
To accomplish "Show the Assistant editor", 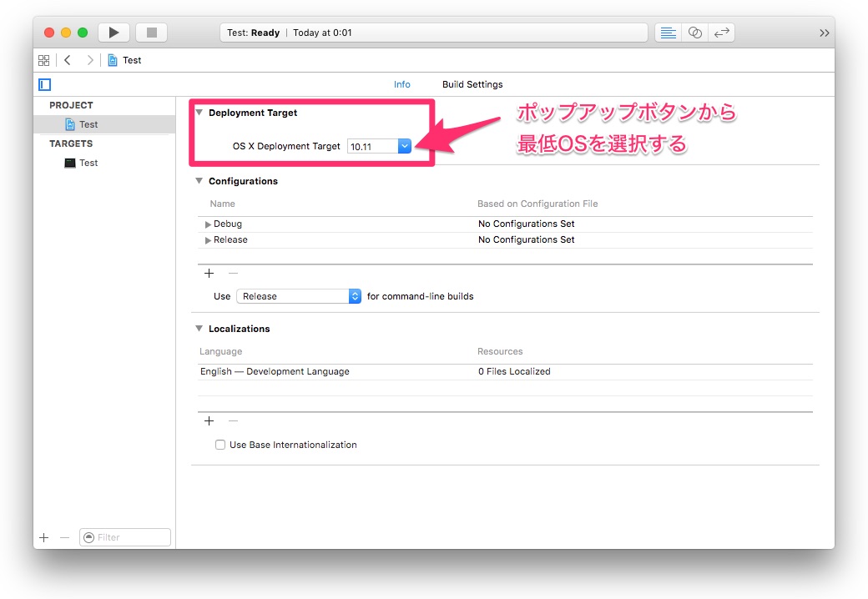I will click(x=694, y=33).
